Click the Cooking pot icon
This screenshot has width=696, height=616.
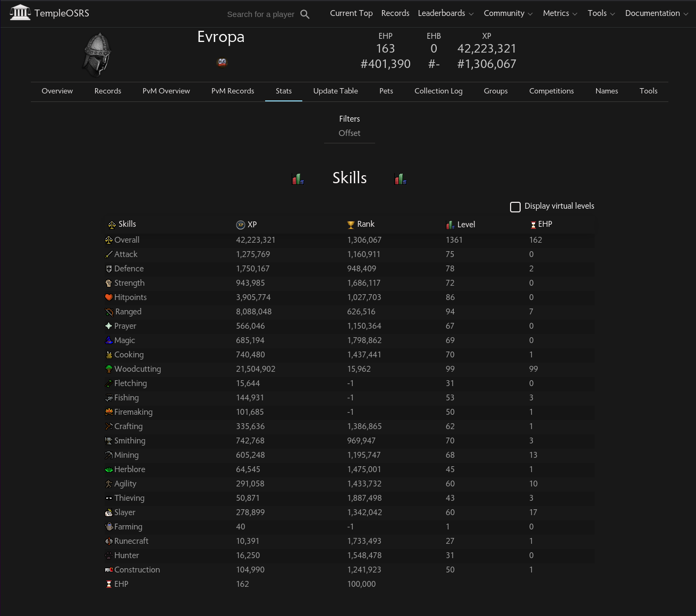coord(109,355)
